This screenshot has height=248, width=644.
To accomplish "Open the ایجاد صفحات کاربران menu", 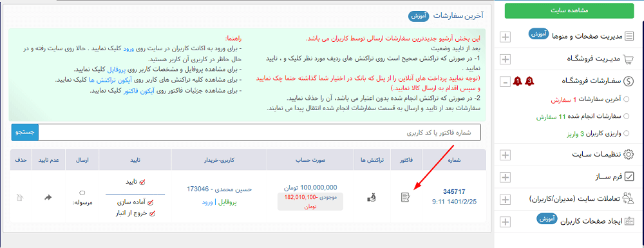I will coord(591,221).
